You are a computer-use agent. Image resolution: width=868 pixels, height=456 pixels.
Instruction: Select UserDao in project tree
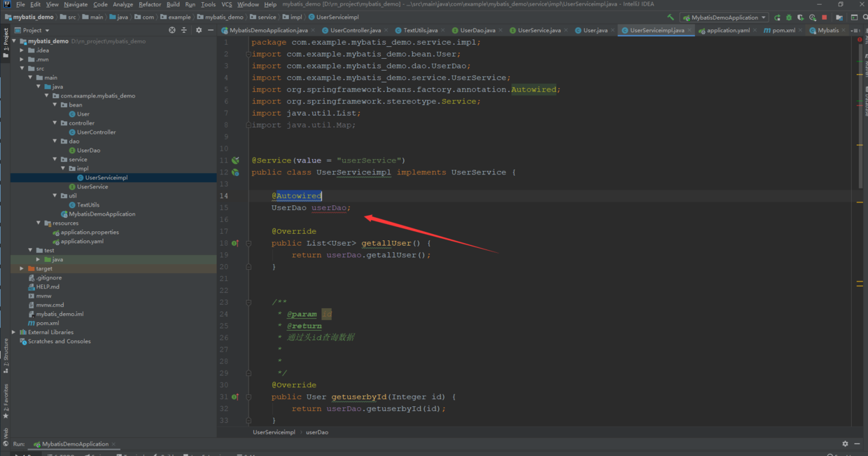tap(88, 151)
